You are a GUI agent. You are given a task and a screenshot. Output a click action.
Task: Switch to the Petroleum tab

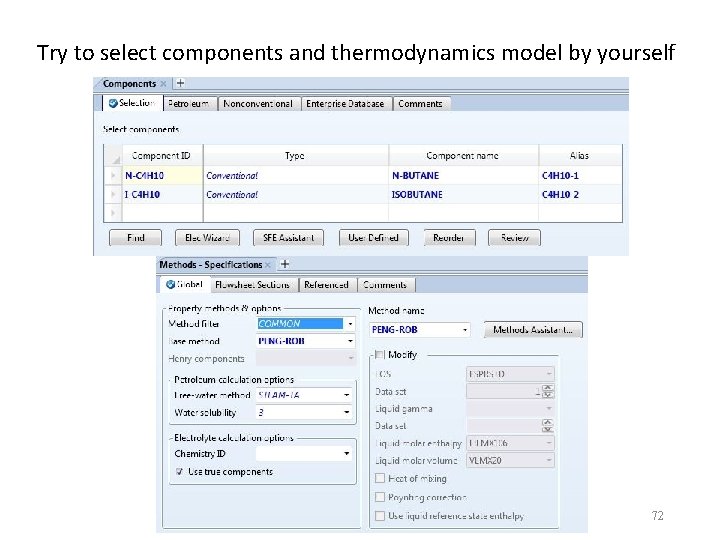click(188, 104)
